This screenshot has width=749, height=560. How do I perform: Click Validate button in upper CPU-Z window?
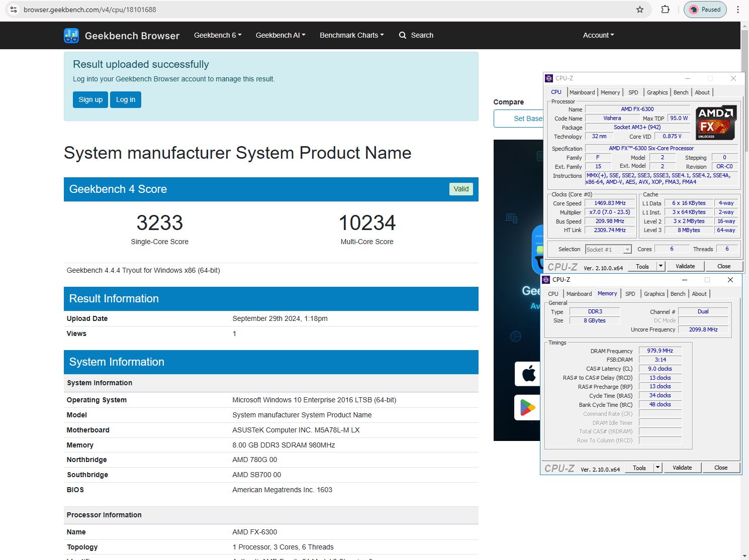tap(685, 266)
